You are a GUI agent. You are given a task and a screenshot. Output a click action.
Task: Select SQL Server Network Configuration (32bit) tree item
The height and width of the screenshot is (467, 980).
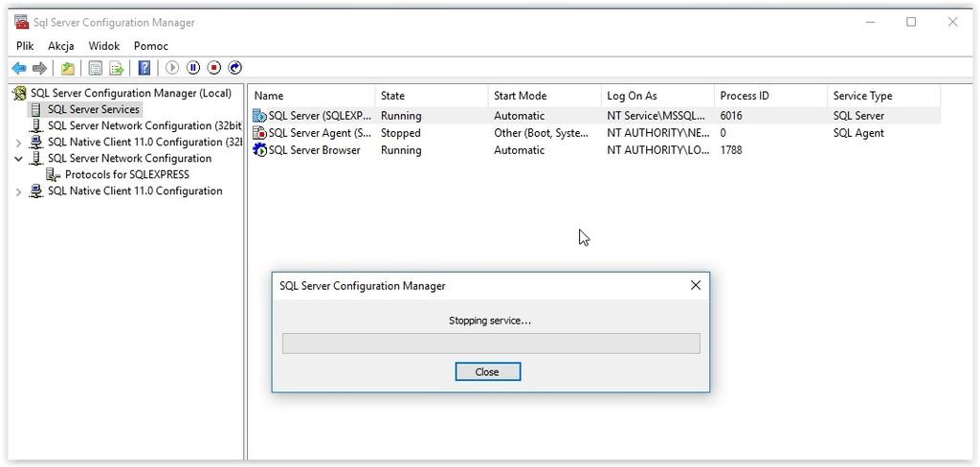[x=145, y=125]
